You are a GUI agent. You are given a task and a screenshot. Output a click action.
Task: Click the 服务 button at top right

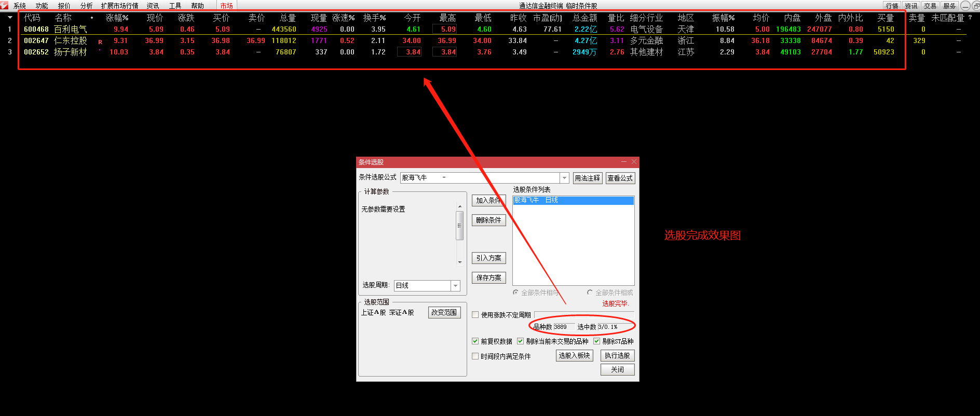click(950, 6)
